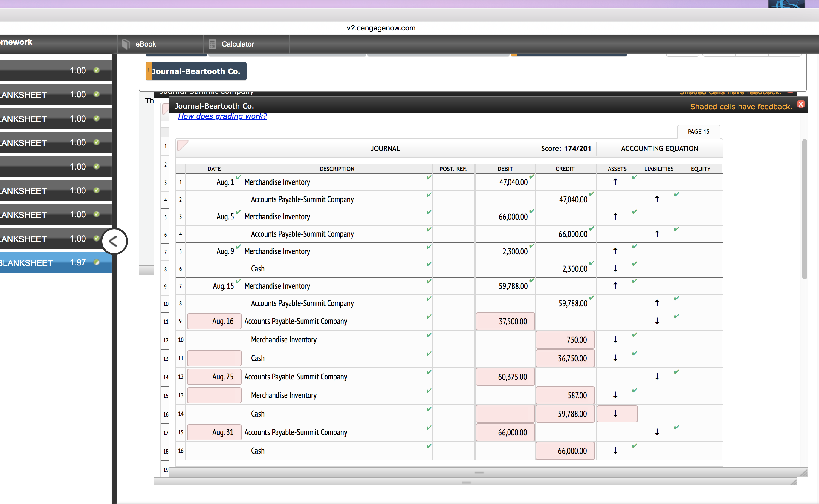Click green check icon beside first 1.00 score
The width and height of the screenshot is (819, 504).
click(97, 70)
